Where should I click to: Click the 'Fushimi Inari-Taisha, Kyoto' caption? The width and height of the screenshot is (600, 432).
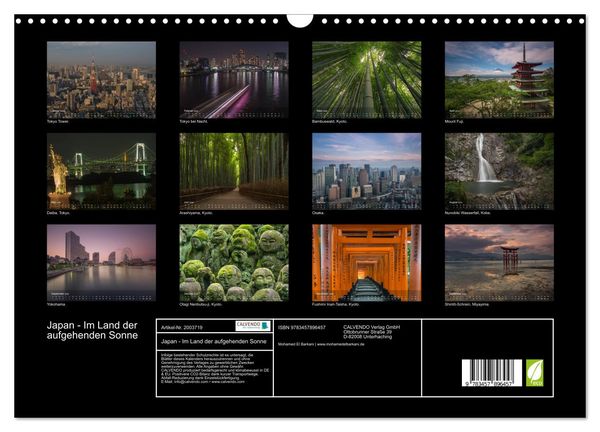(336, 305)
